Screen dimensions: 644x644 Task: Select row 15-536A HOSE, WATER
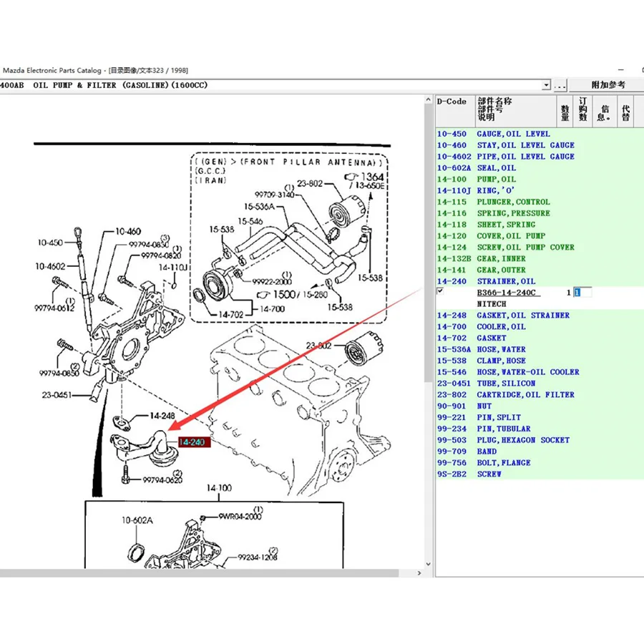pos(540,349)
